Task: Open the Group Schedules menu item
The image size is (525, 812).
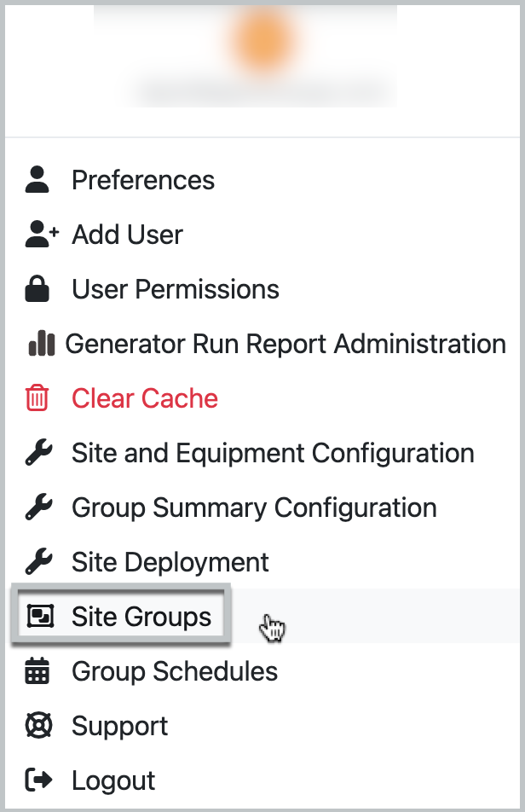Action: tap(175, 671)
